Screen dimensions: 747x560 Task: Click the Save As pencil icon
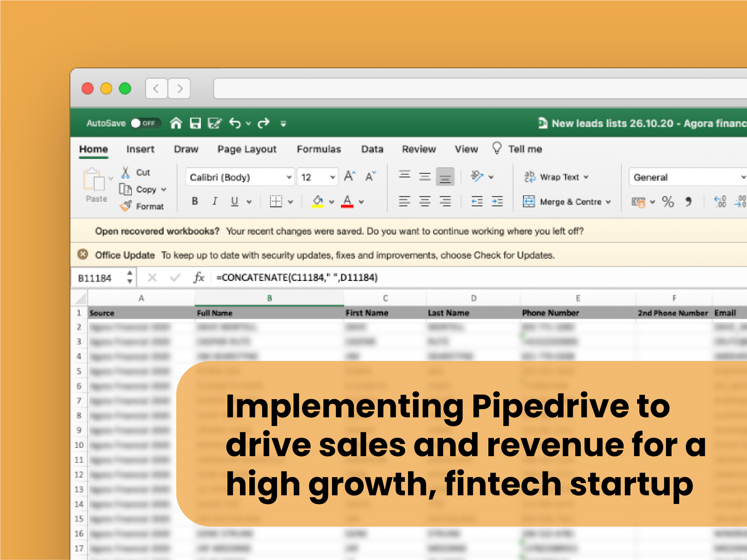[x=214, y=123]
